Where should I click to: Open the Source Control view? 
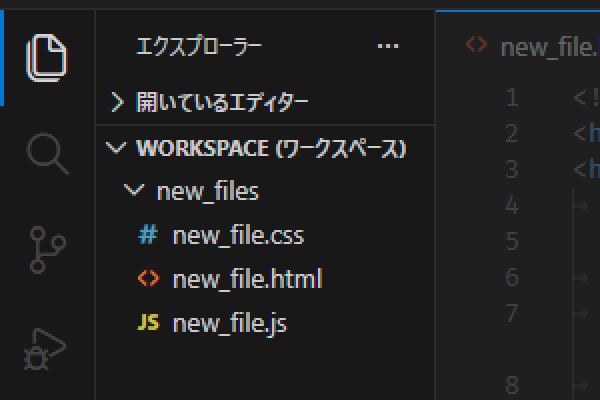point(47,249)
